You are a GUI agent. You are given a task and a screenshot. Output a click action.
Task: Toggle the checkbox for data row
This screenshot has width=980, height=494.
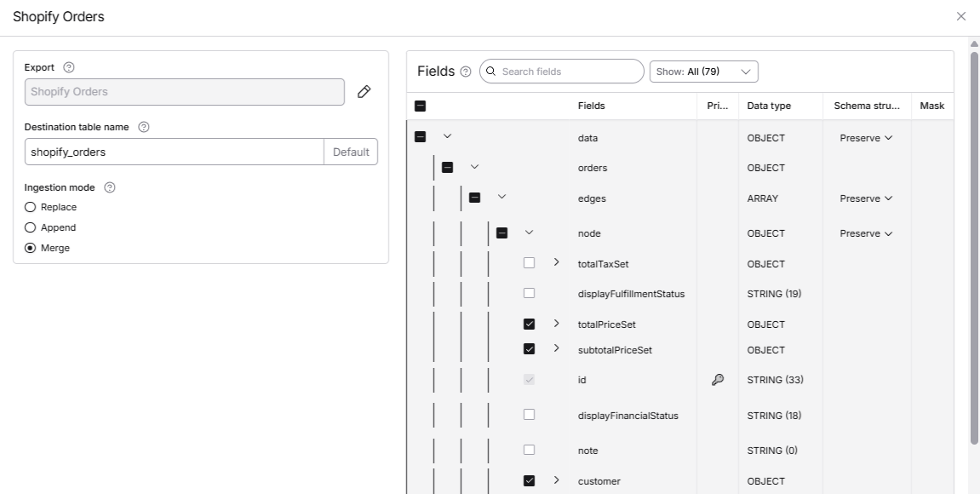point(420,136)
